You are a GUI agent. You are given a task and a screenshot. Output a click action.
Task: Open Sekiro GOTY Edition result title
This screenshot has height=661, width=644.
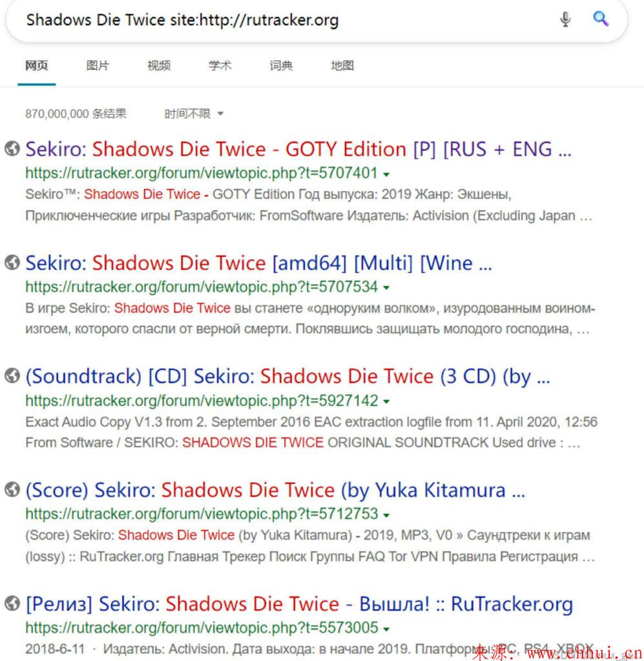tap(298, 149)
